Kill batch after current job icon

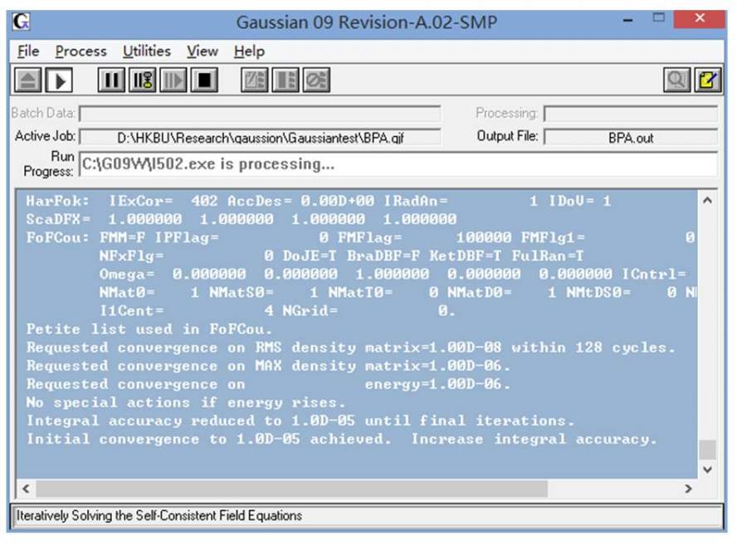316,80
